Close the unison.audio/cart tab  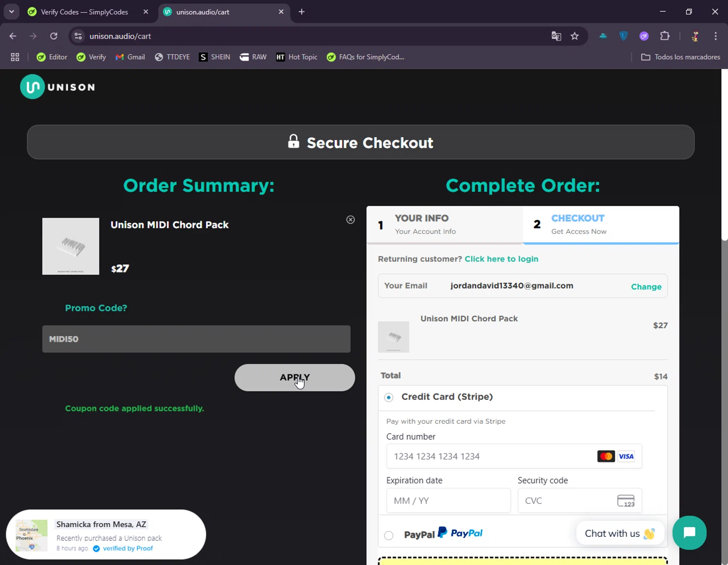(281, 12)
